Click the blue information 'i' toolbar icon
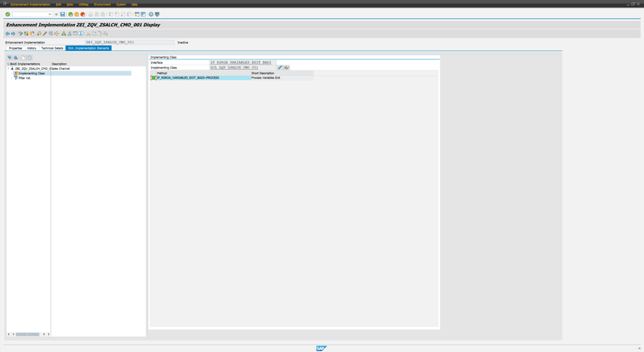 [x=81, y=34]
